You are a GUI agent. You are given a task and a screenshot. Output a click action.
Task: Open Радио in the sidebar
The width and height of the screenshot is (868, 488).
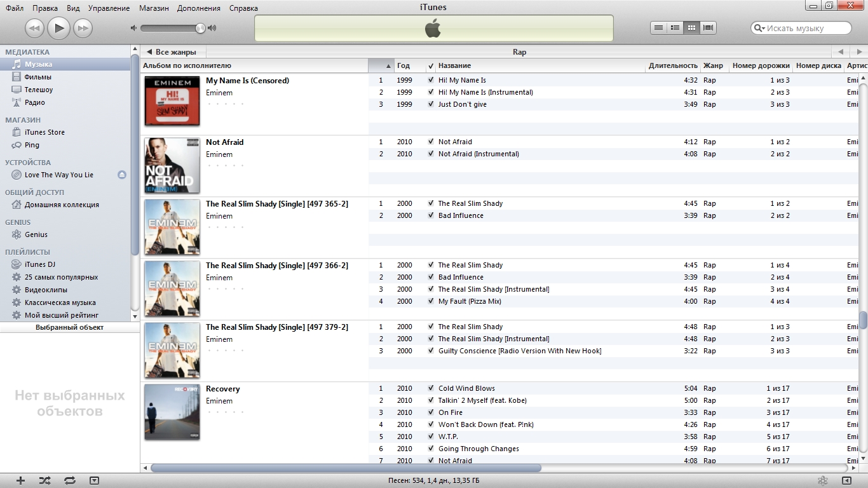click(65, 102)
